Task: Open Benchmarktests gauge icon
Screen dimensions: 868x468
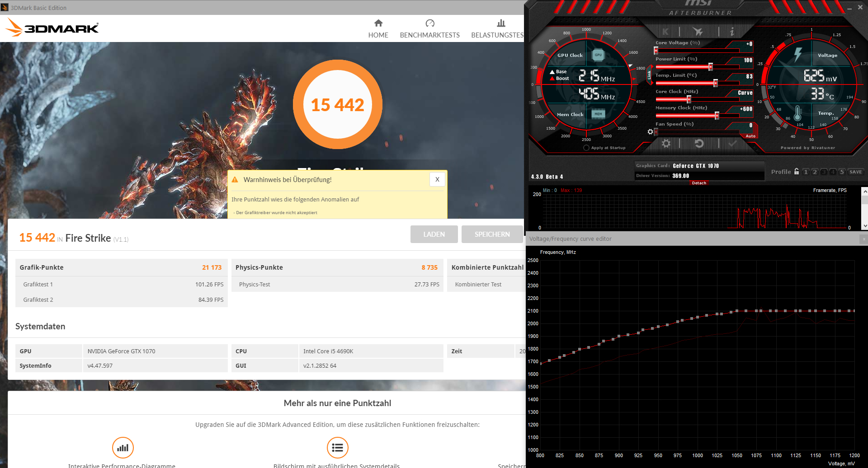Action: pyautogui.click(x=430, y=23)
